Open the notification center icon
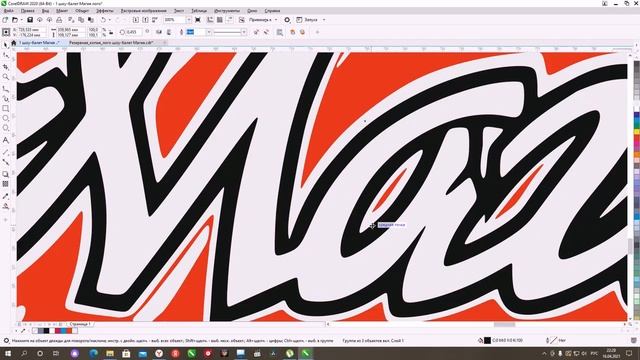The height and width of the screenshot is (360, 640). tap(629, 353)
